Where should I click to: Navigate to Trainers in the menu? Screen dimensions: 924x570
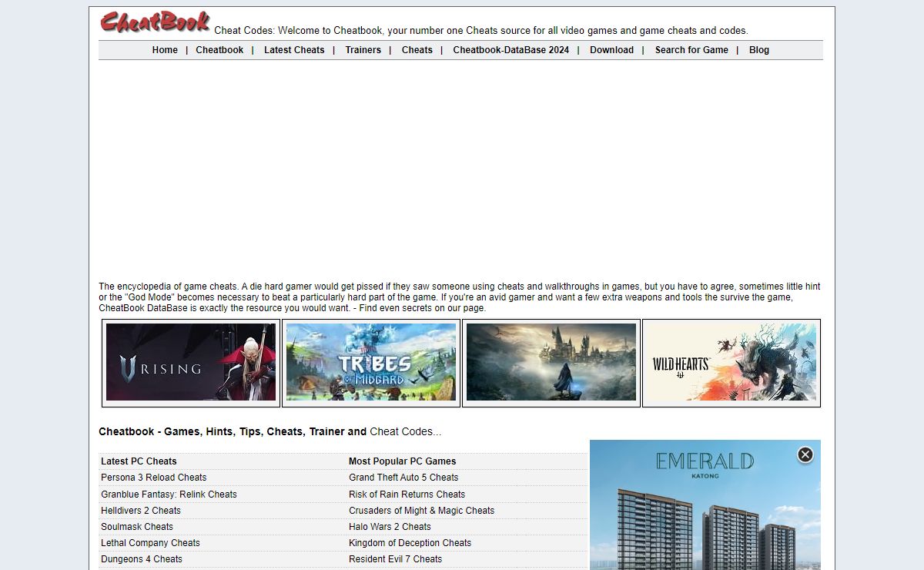363,50
